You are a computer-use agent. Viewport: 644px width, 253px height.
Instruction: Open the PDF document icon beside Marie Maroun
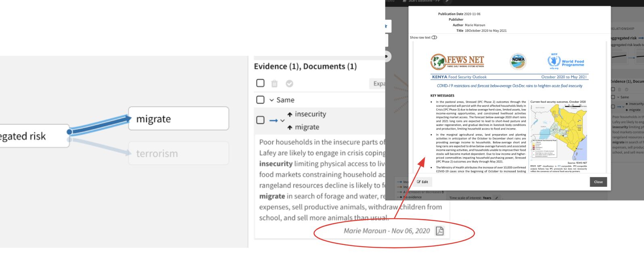tap(439, 231)
